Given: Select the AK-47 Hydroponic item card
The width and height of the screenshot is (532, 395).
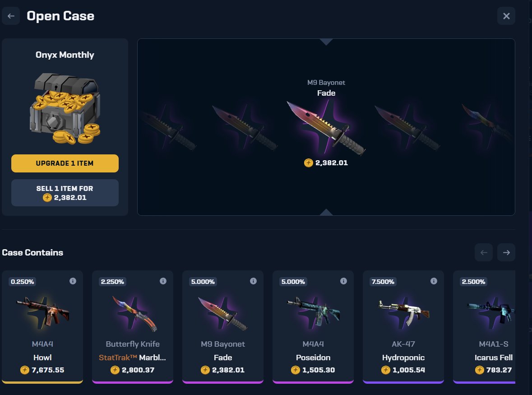Looking at the screenshot, I should (403, 327).
